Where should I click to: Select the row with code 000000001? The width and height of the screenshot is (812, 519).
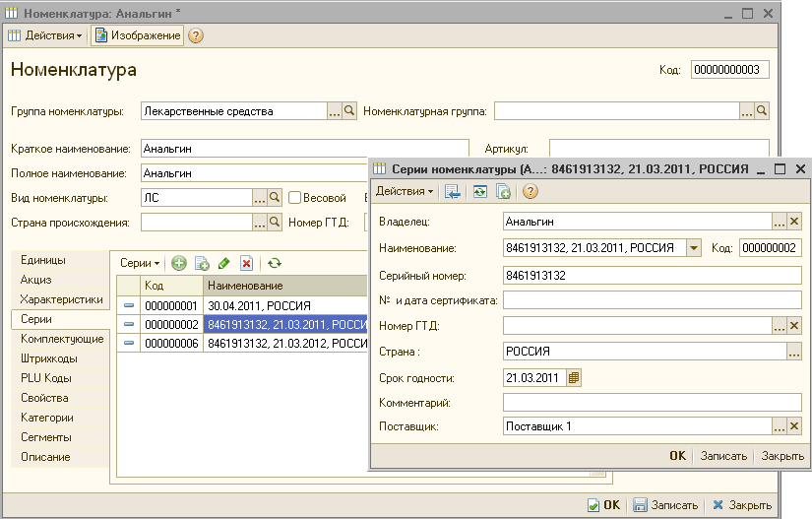tap(171, 305)
